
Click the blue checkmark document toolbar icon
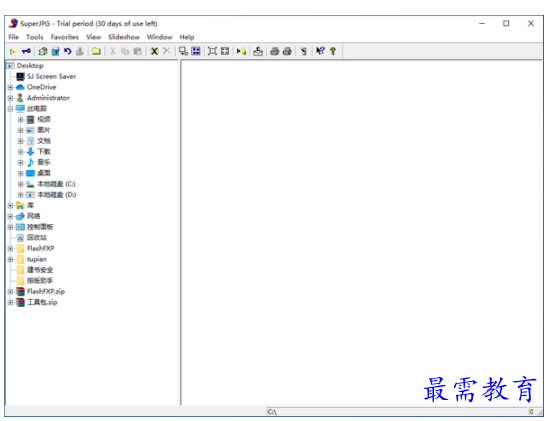(55, 51)
